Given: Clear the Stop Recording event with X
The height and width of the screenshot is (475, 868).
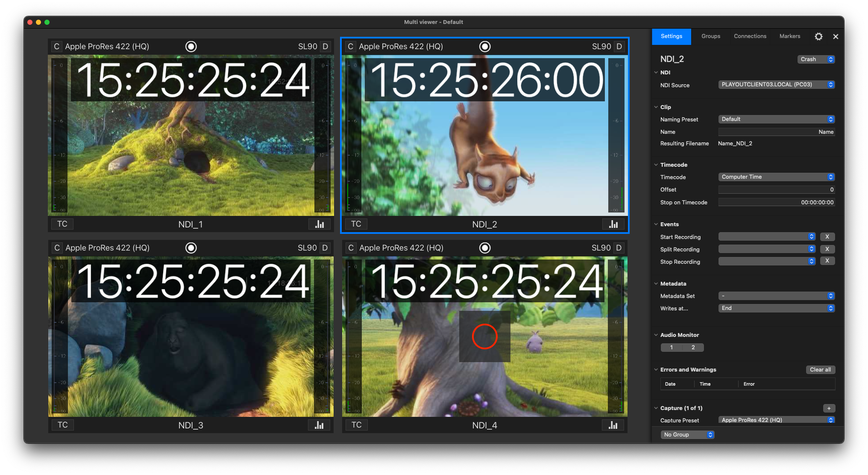Looking at the screenshot, I should [x=827, y=261].
